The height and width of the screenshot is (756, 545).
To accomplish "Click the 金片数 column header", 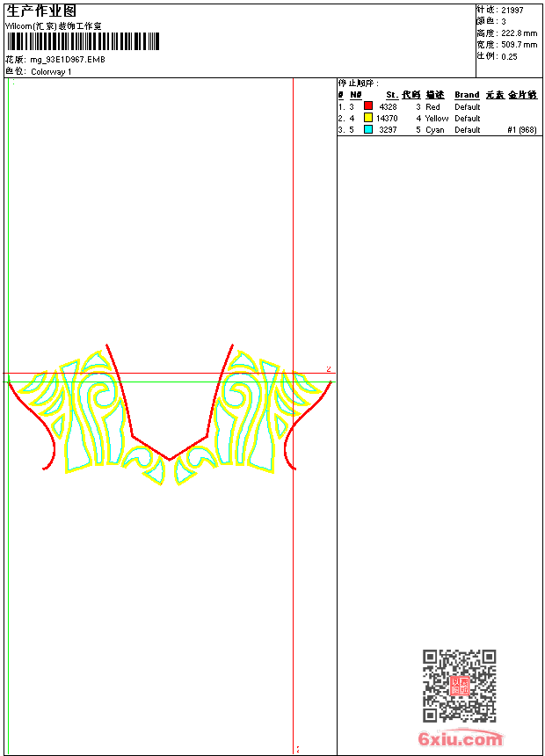I will coord(523,95).
